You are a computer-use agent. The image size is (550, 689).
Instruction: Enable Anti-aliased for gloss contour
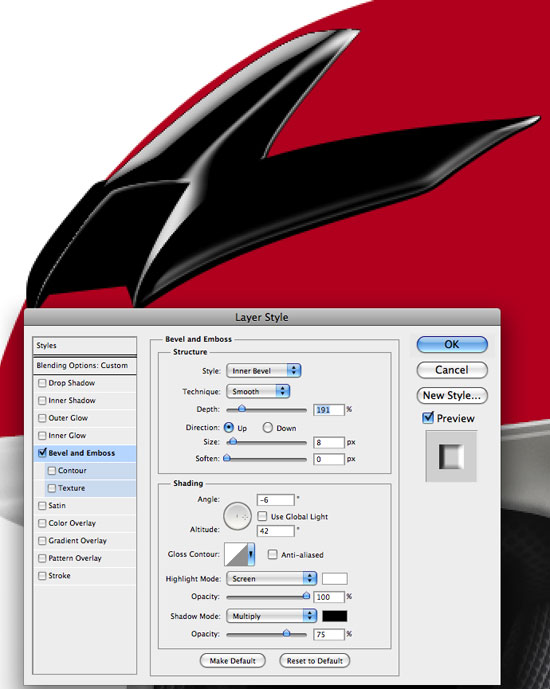pos(272,554)
